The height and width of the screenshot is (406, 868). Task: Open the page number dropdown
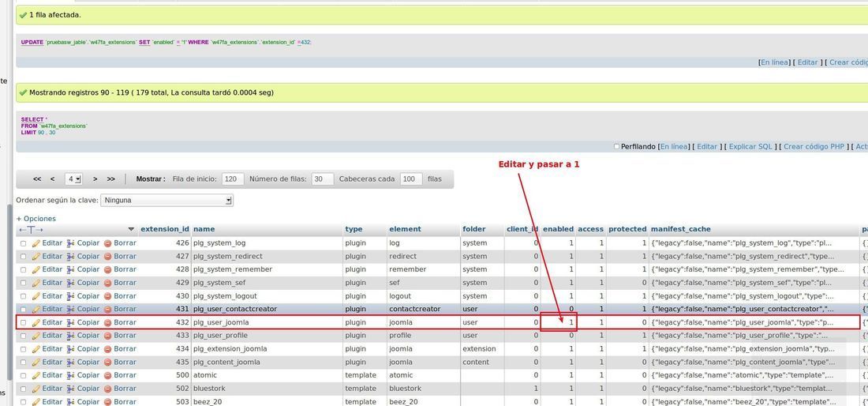(73, 179)
